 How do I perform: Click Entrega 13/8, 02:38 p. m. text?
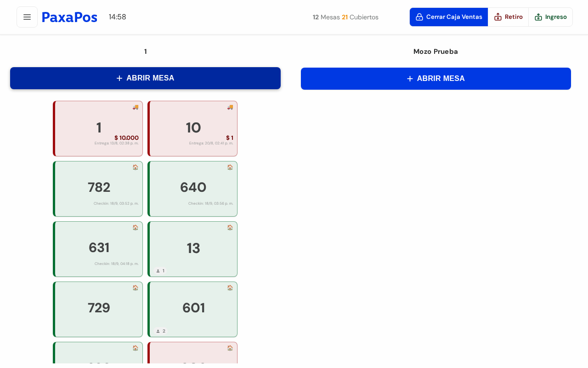click(x=117, y=143)
